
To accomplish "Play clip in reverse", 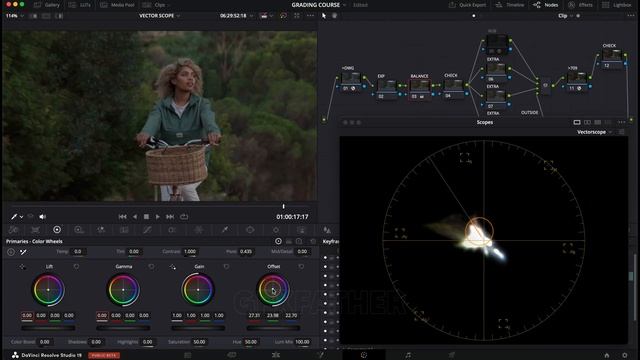I will (x=135, y=217).
